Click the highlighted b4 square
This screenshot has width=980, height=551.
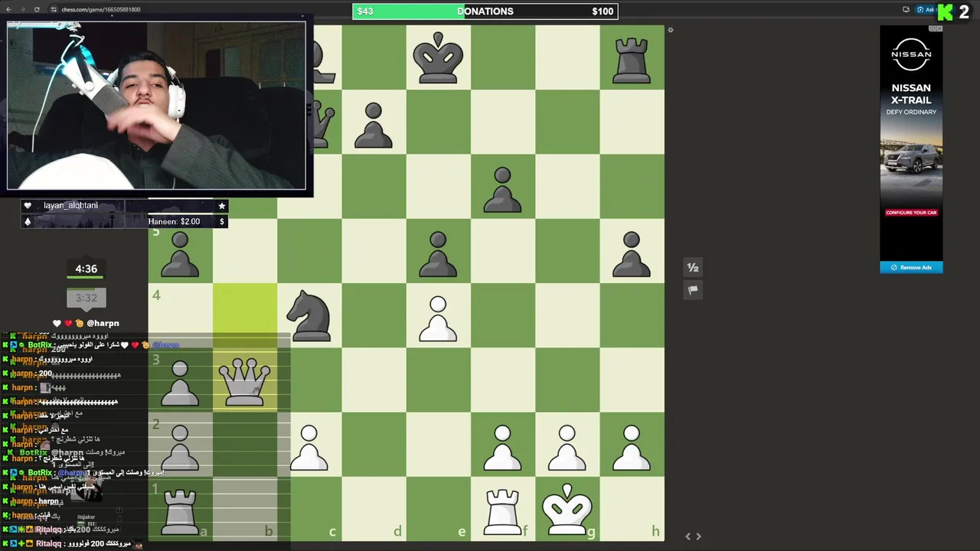pyautogui.click(x=245, y=315)
